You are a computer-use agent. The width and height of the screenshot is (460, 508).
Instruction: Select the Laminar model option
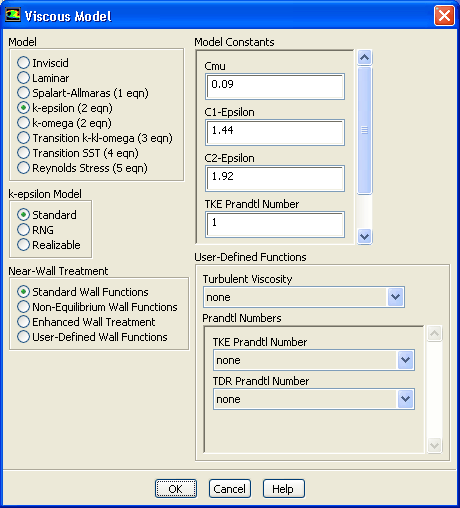tap(43, 78)
